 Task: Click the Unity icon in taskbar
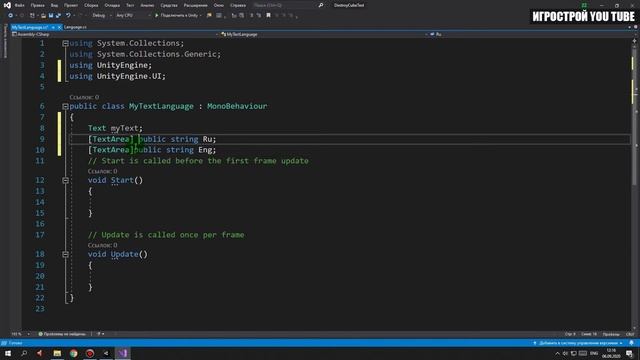click(x=106, y=353)
